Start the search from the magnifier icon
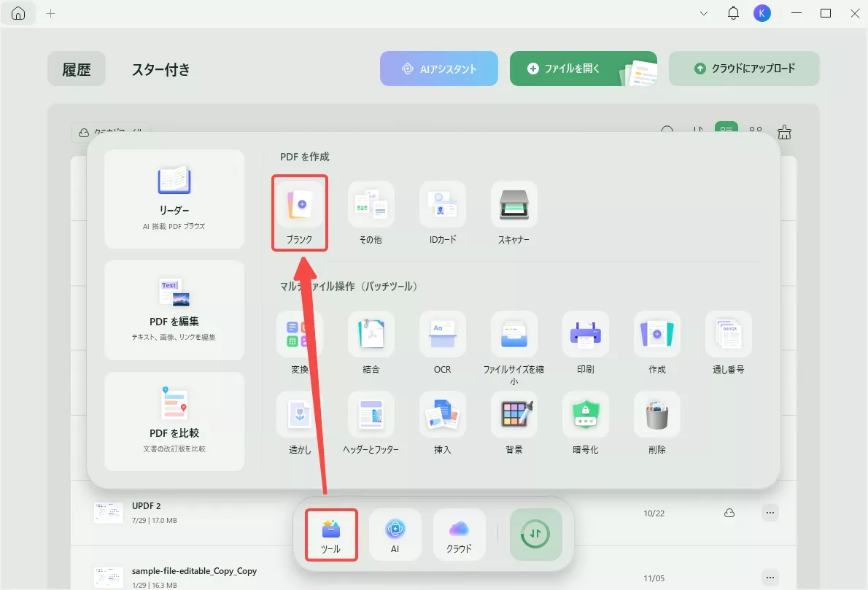The height and width of the screenshot is (590, 868). [668, 131]
